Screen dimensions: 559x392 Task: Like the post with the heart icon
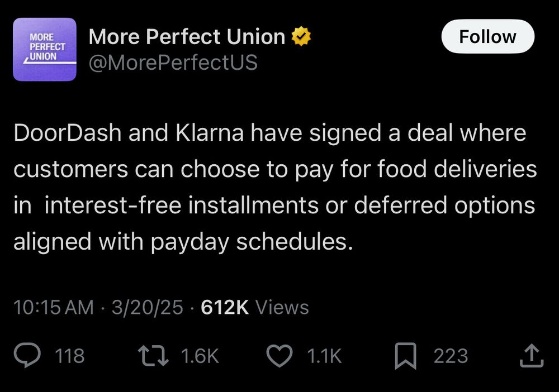click(x=281, y=356)
